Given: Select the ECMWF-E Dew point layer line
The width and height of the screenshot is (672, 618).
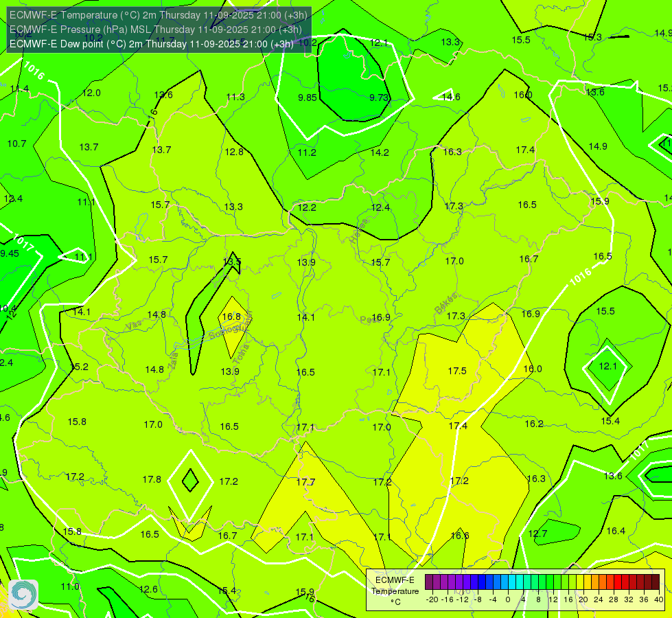Looking at the screenshot, I should [x=151, y=44].
